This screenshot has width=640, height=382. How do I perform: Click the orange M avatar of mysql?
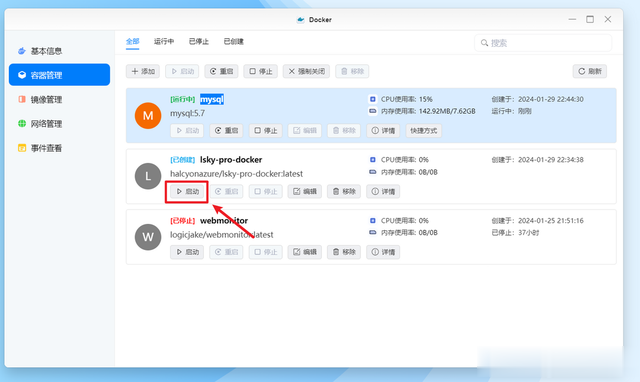148,115
